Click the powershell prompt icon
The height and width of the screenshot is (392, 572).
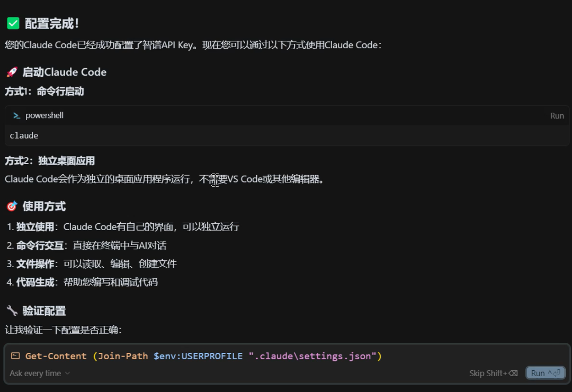[16, 115]
